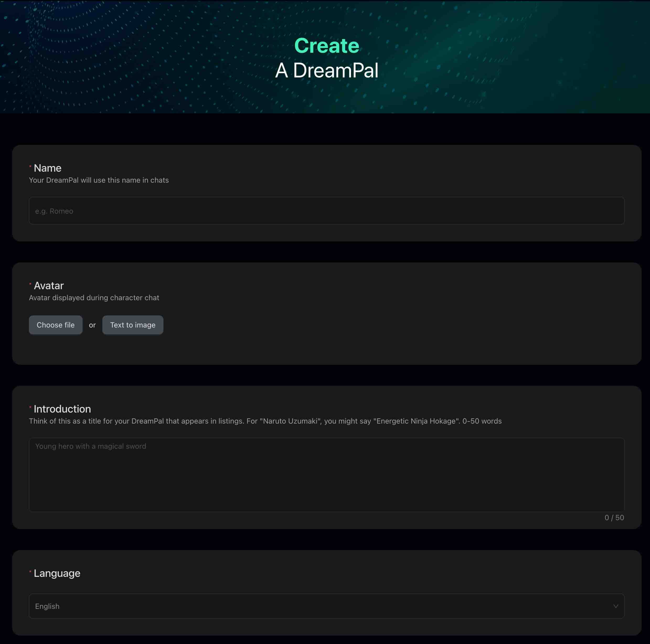Click the "0 / 50" word counter

[x=614, y=518]
